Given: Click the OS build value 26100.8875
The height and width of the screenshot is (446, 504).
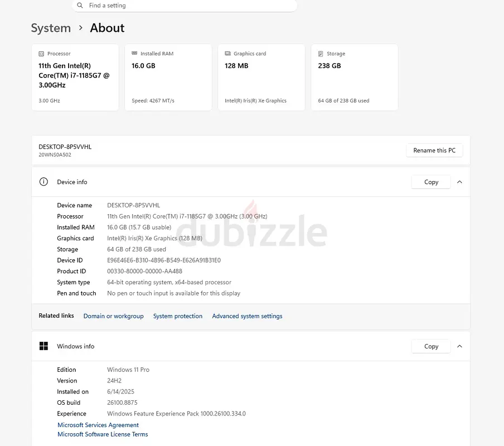Looking at the screenshot, I should (x=122, y=403).
